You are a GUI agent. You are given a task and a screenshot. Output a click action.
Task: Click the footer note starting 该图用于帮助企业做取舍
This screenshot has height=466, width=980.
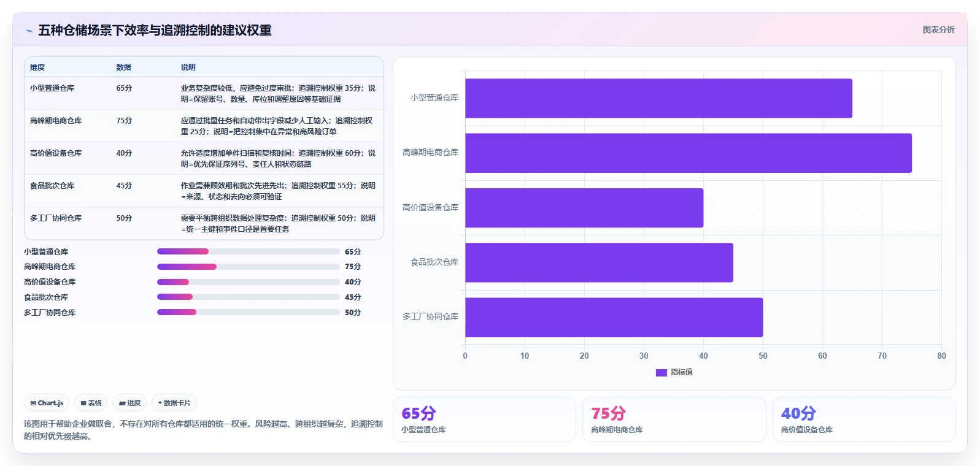click(x=203, y=430)
